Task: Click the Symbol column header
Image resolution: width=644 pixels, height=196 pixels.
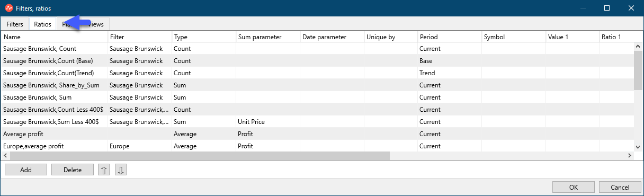Action: 514,37
